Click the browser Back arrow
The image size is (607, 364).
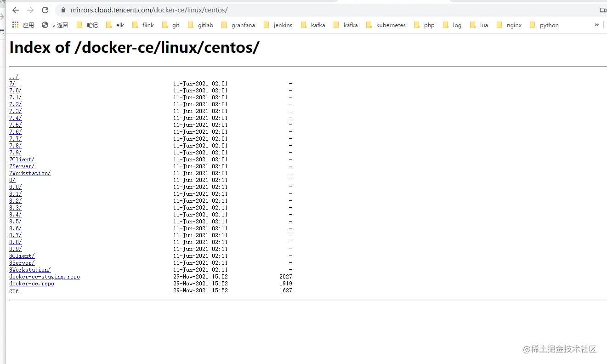[16, 10]
